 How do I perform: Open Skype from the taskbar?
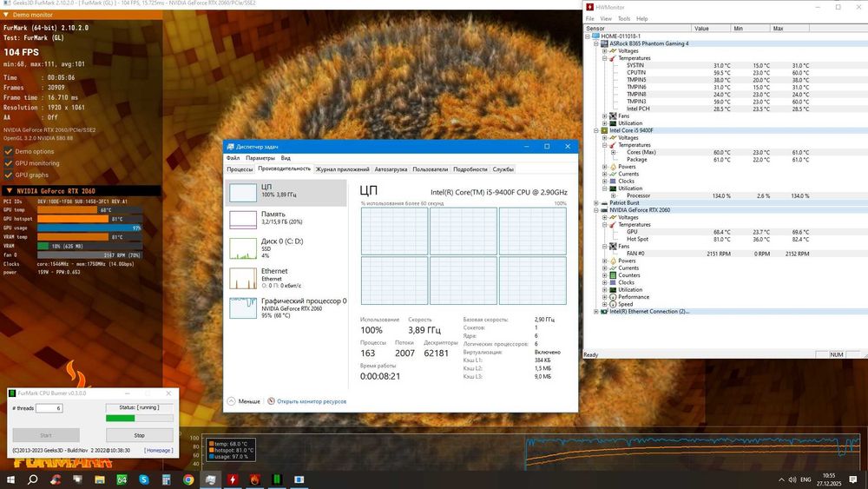144,479
